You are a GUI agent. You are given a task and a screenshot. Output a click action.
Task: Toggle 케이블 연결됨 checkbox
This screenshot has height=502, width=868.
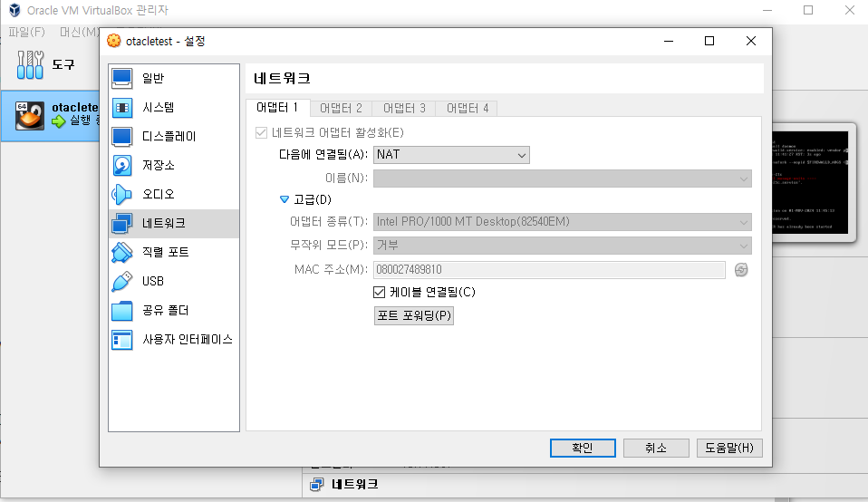(x=380, y=293)
